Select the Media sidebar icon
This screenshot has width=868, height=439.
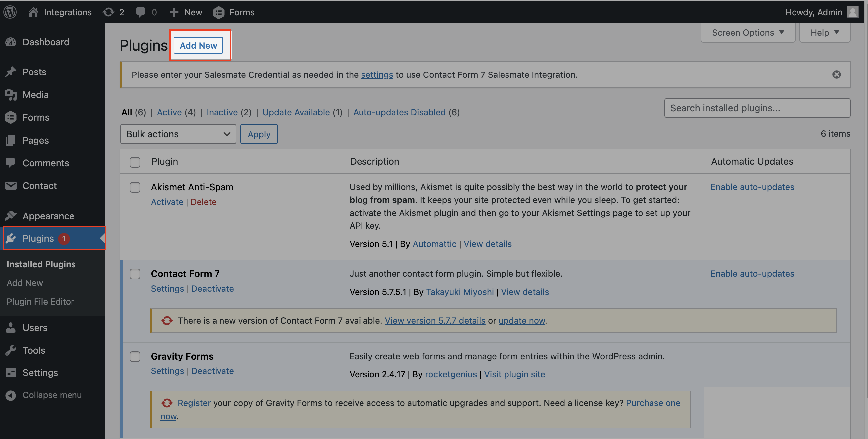click(x=11, y=95)
